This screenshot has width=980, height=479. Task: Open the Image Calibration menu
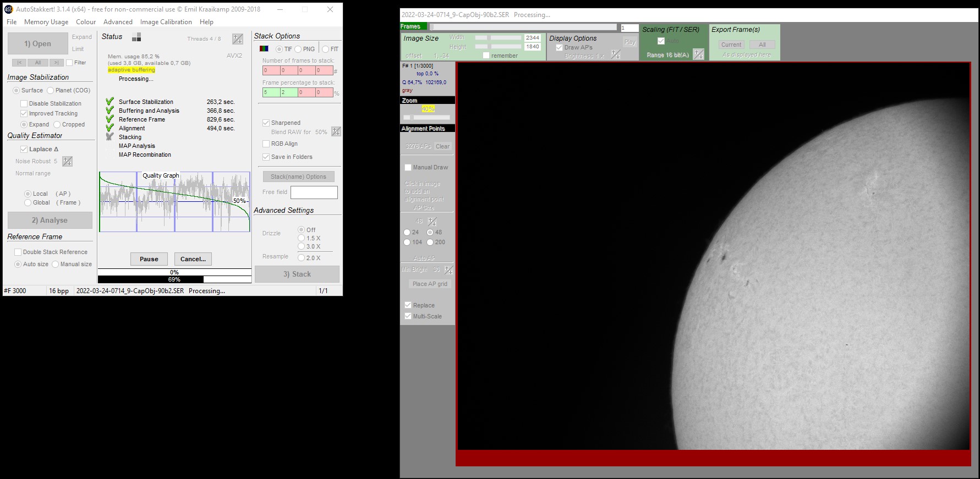point(166,22)
